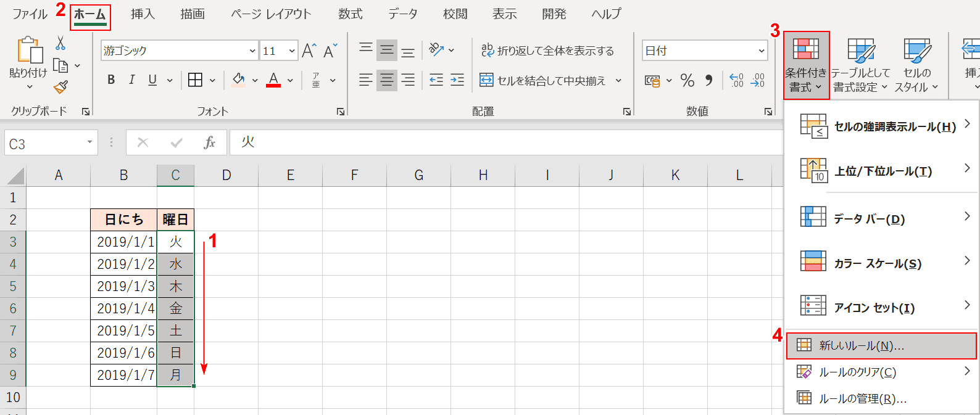Open the font name 游ゴシック dropdown
This screenshot has height=415, width=980.
click(252, 51)
